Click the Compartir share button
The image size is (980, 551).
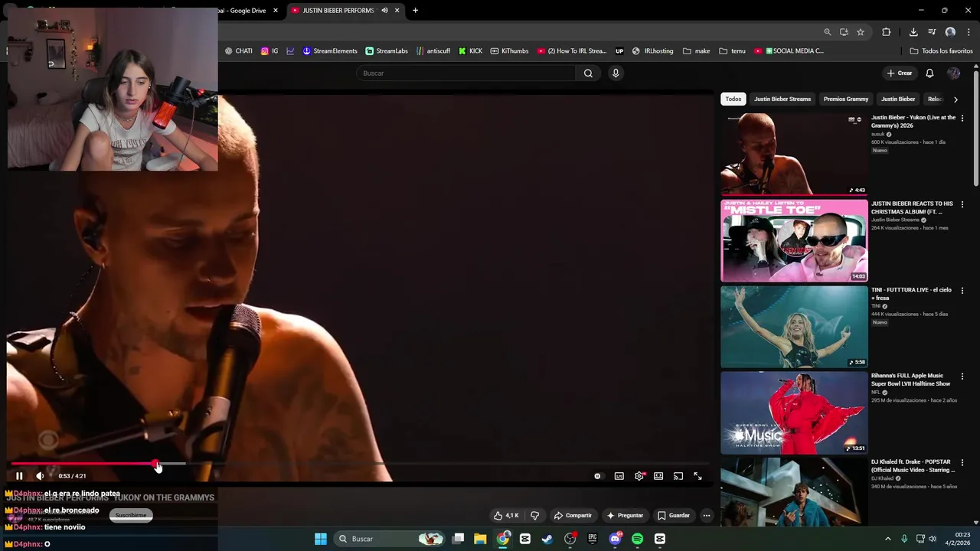pos(573,515)
